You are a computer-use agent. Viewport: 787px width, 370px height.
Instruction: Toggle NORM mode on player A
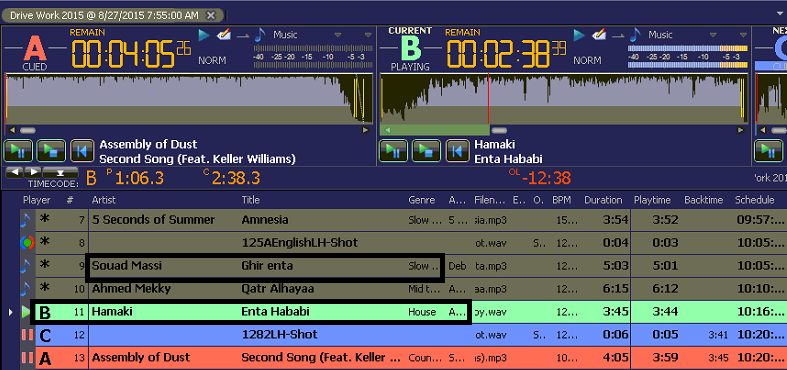pyautogui.click(x=212, y=60)
